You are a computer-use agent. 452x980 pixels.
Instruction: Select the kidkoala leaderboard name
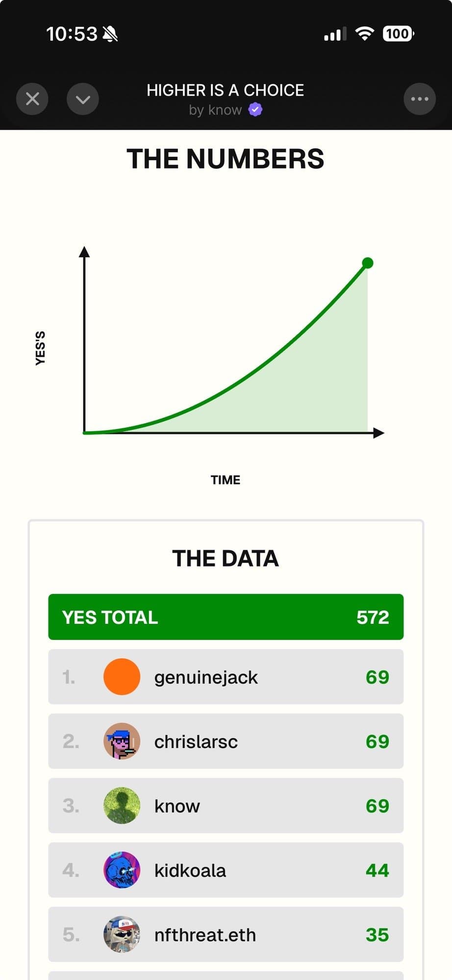[190, 870]
